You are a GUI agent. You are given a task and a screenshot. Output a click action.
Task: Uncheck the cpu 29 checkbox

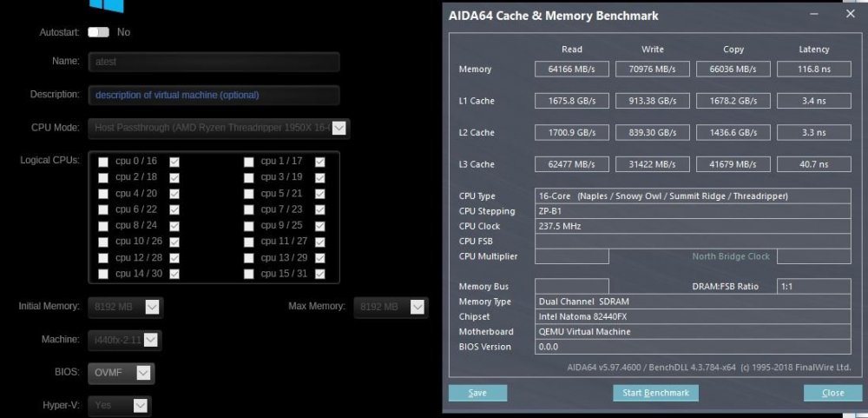pos(320,258)
